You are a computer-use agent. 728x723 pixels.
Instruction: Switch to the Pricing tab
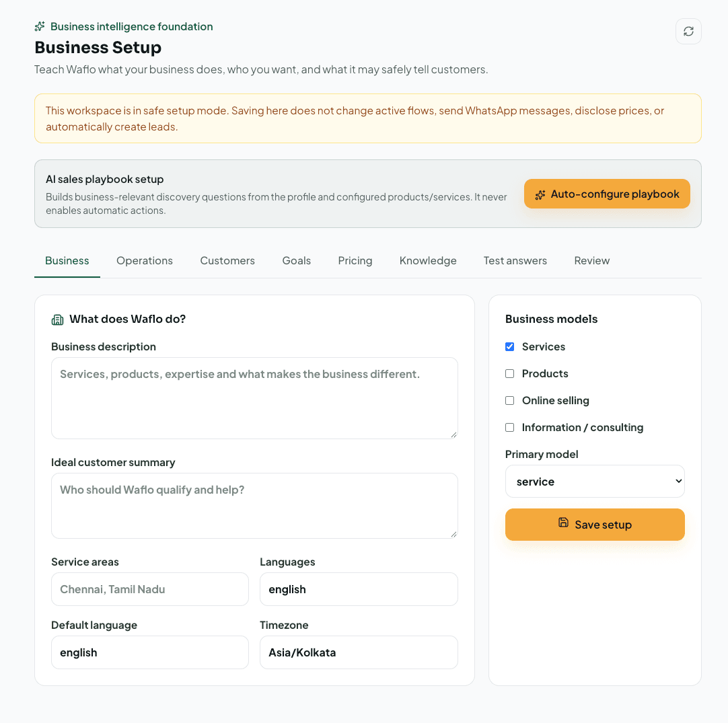[355, 261]
